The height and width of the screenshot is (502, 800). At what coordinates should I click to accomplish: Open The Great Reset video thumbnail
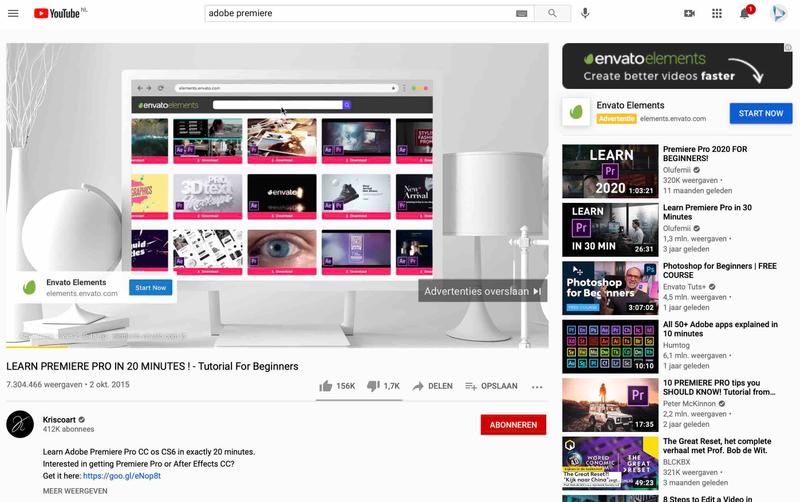(x=610, y=463)
